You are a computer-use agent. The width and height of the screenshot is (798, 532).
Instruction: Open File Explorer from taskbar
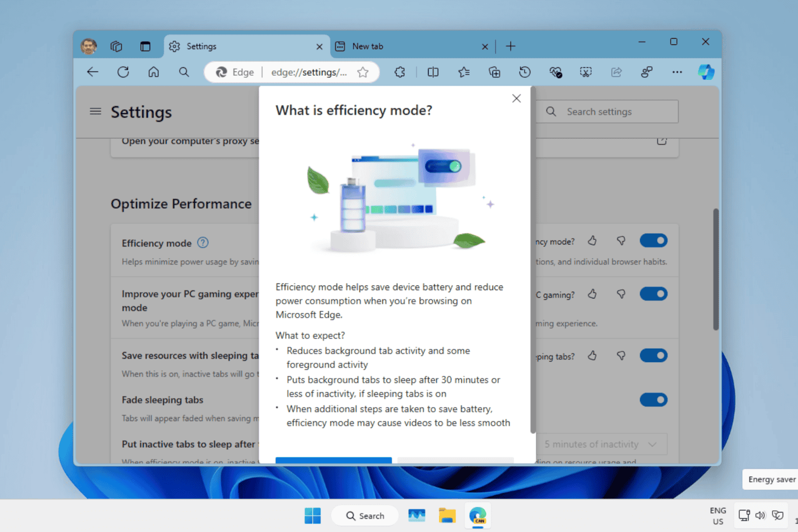pos(447,516)
